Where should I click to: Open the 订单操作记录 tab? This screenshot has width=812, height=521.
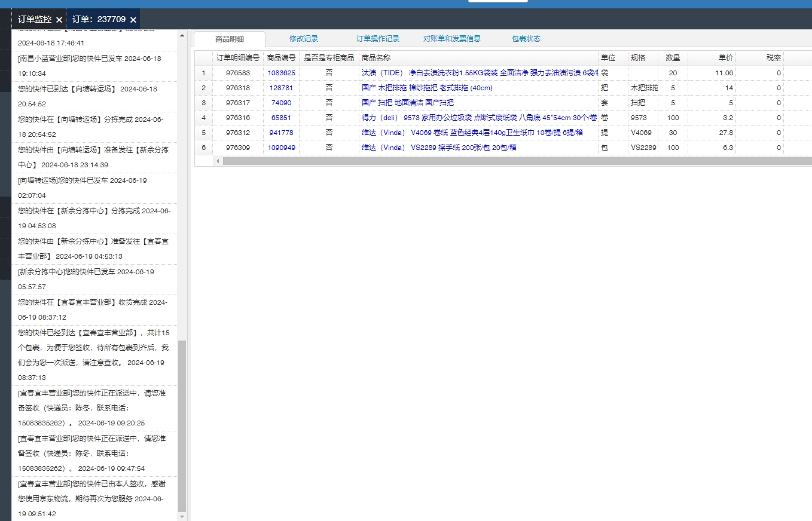(x=378, y=39)
